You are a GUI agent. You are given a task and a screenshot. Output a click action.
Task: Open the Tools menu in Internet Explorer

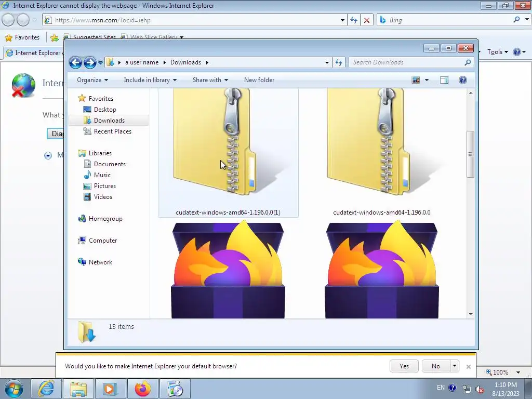(497, 52)
